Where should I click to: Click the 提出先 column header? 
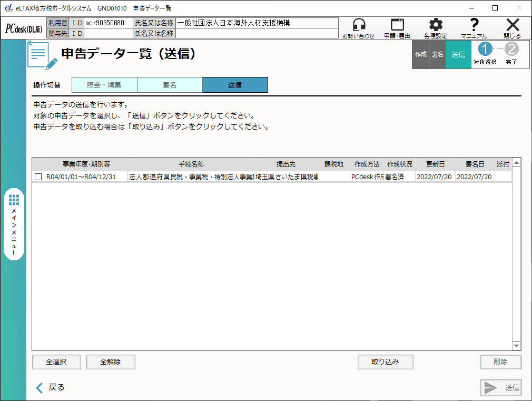pos(286,164)
